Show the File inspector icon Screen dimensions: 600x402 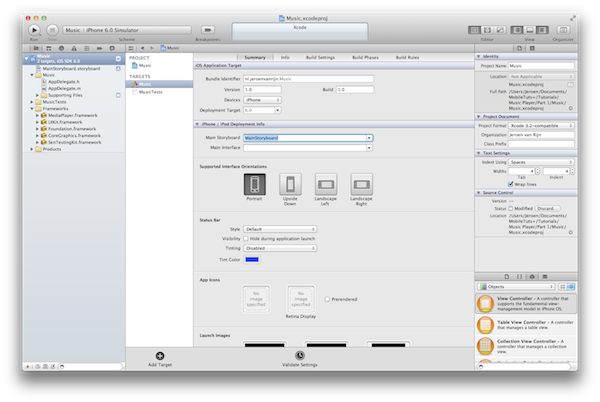(519, 48)
